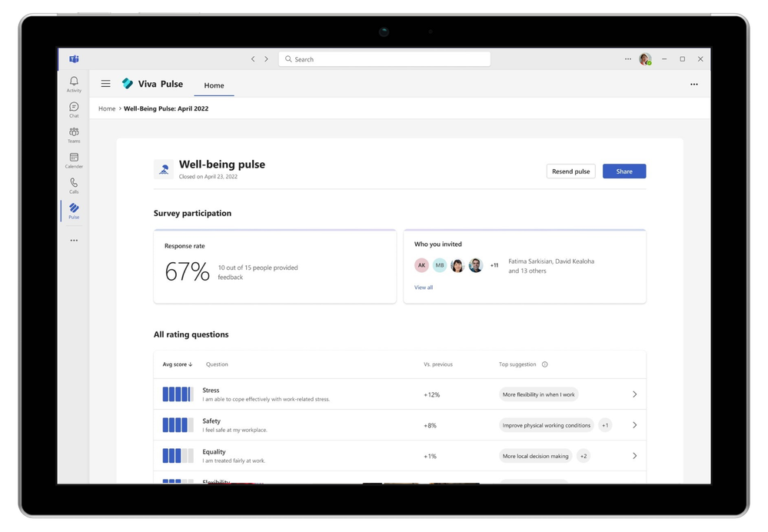
Task: Sort by Avg score column
Action: [178, 364]
